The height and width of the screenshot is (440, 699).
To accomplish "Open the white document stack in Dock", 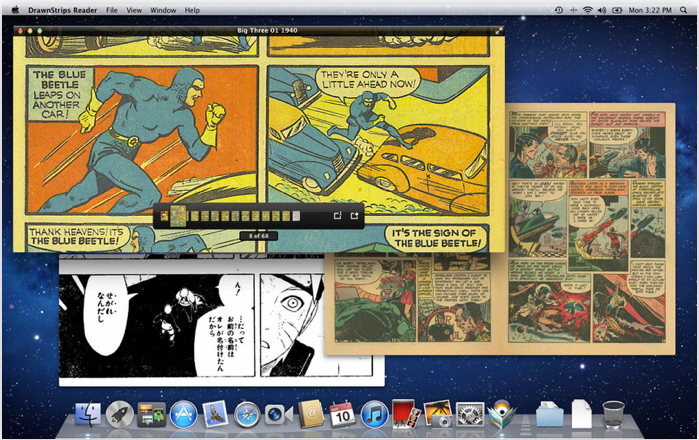I will click(x=581, y=414).
